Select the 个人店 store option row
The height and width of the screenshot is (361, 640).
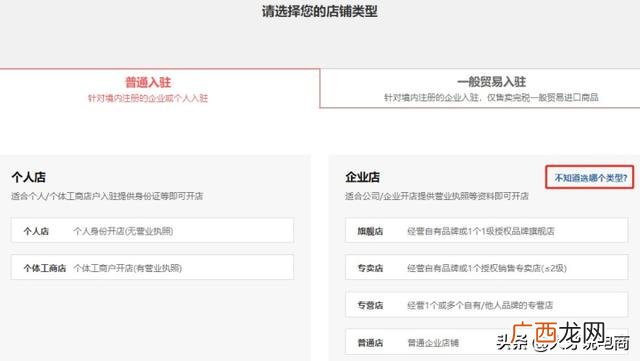[x=152, y=231]
